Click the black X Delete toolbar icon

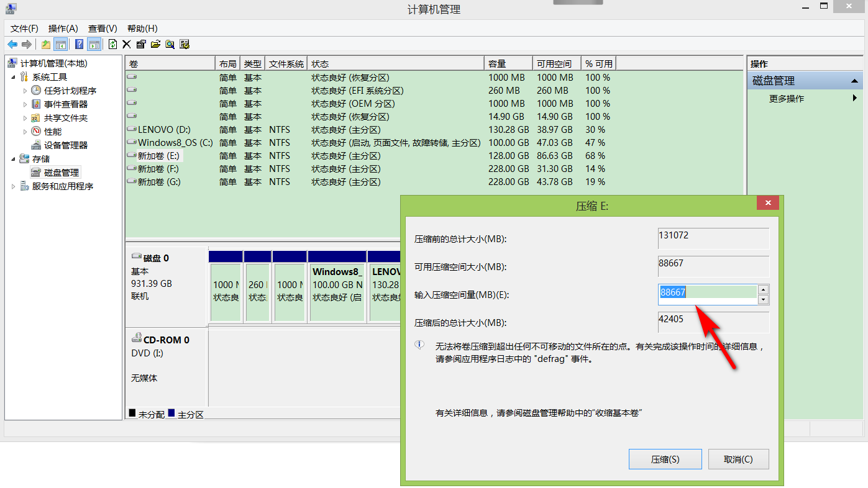click(127, 44)
